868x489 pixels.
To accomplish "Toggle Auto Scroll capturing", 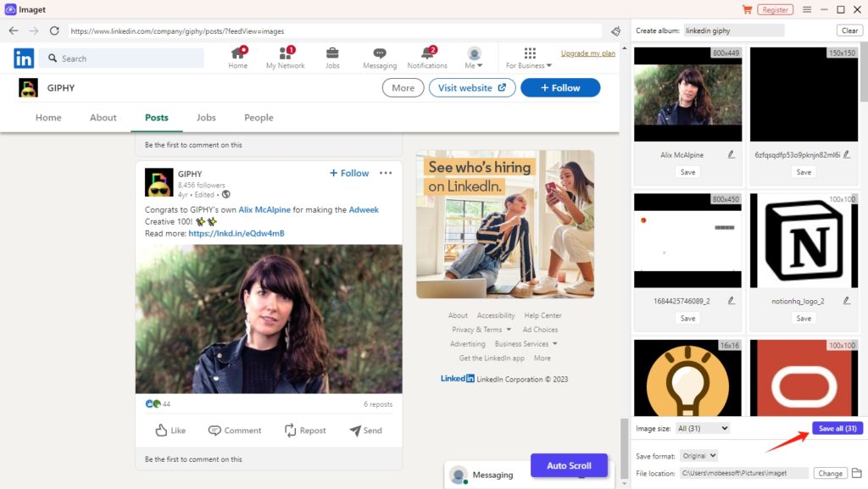I will tap(569, 465).
